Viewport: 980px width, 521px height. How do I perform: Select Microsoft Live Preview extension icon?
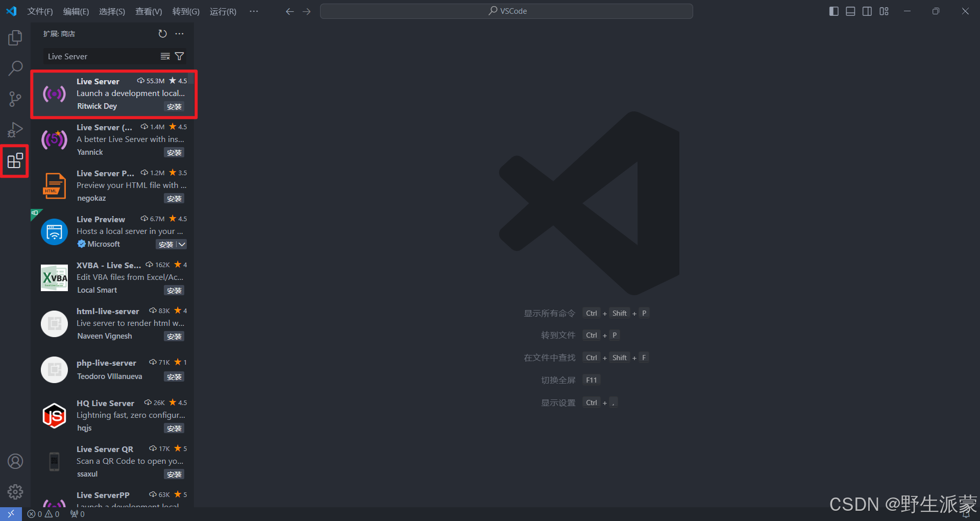pos(54,232)
